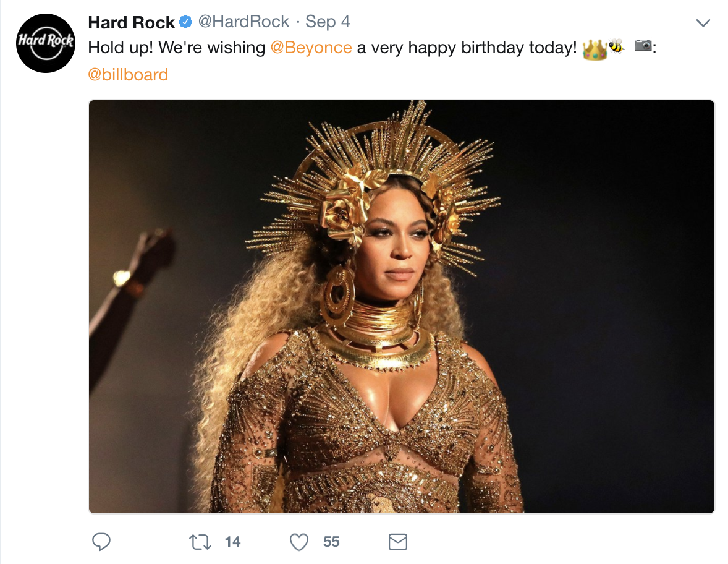
Task: Open the Sep 4 timestamp link
Action: pyautogui.click(x=328, y=22)
